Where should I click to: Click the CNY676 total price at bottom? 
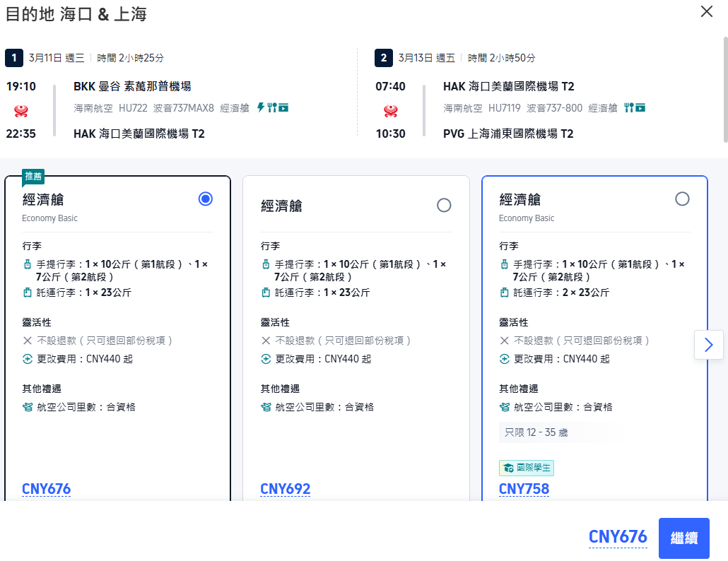[618, 537]
